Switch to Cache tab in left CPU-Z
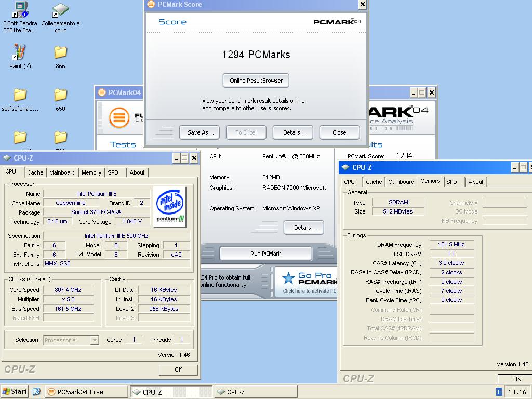 tap(35, 172)
